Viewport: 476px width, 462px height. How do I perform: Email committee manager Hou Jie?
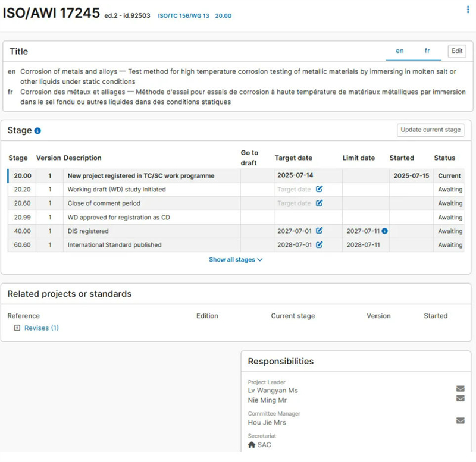(460, 421)
